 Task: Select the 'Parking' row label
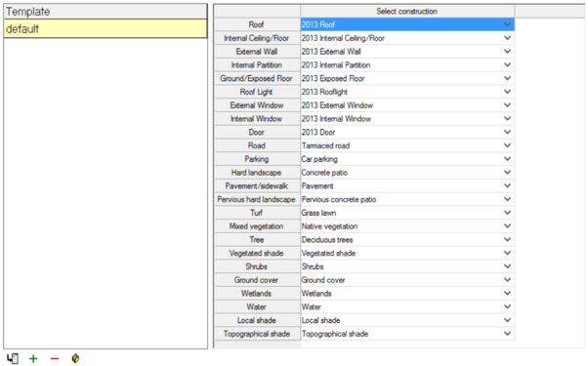[257, 159]
